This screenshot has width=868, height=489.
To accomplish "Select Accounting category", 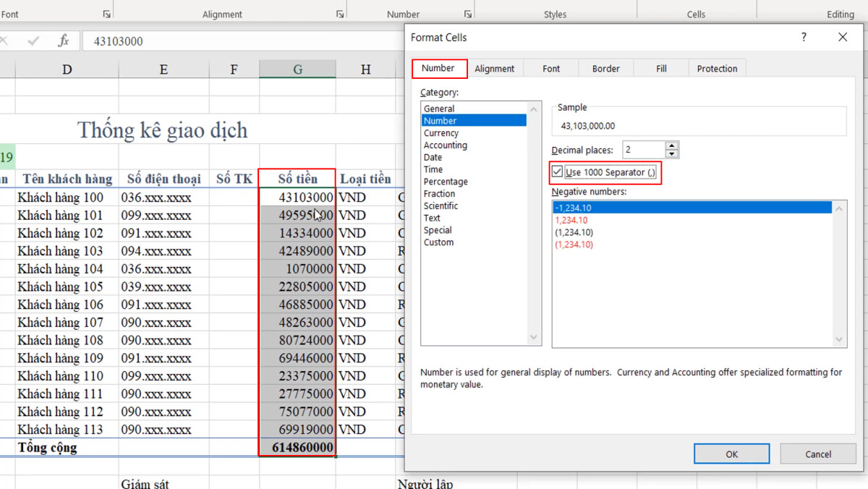I will tap(475, 145).
